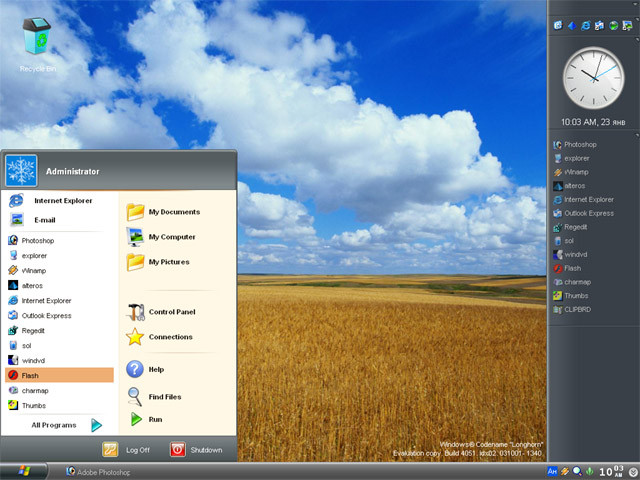This screenshot has width=640, height=480.
Task: Click the Shutdown button
Action: (x=196, y=450)
